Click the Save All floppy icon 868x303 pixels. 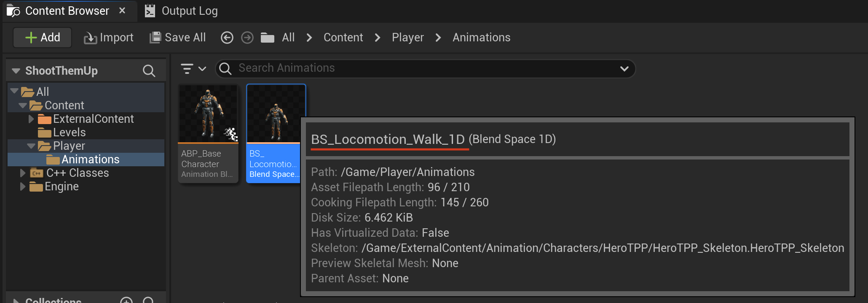point(155,38)
